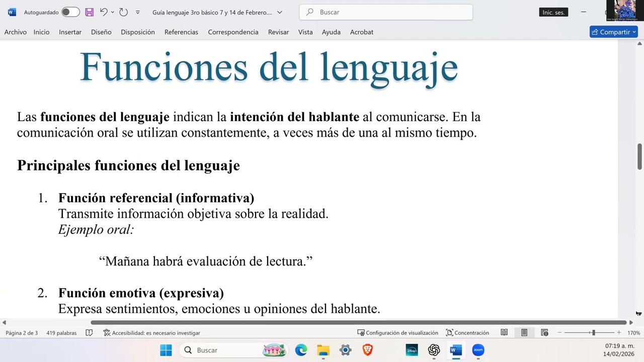Go to the Correspondencia tab
644x362 pixels.
tap(233, 32)
